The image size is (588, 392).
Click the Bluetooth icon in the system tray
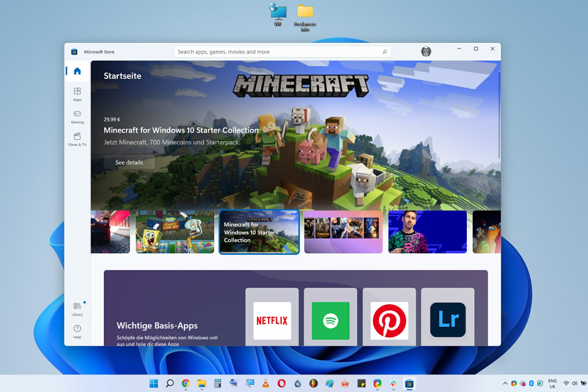coord(531,383)
